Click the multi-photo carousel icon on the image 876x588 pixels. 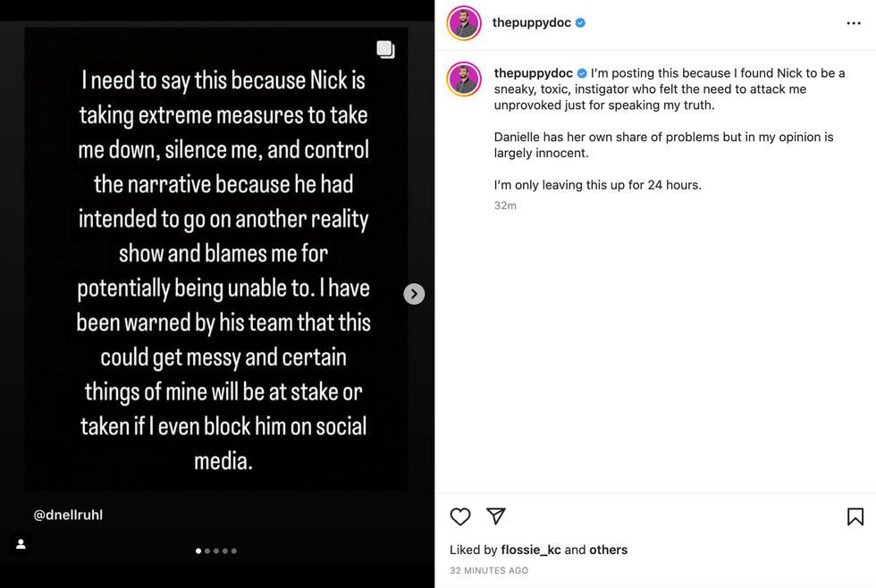point(386,49)
